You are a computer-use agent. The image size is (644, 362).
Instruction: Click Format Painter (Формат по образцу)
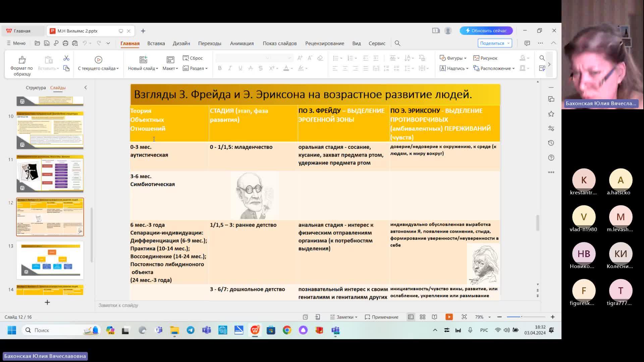pyautogui.click(x=22, y=65)
